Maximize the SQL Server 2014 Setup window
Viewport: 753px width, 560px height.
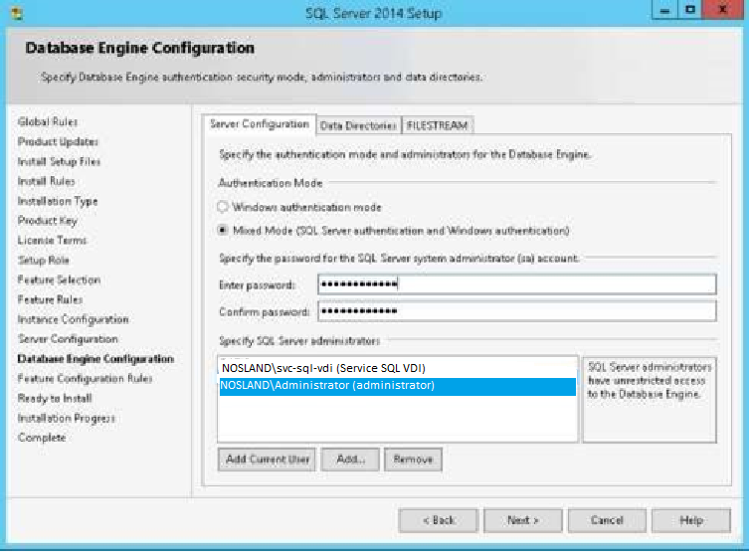(x=689, y=11)
